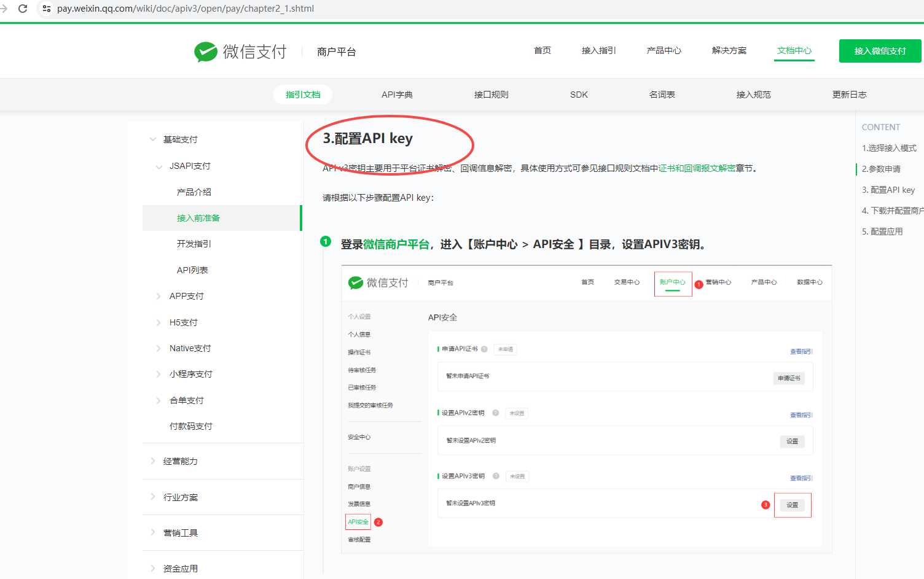The width and height of the screenshot is (924, 579).
Task: Jump to 5. 配置应用 in CONTENT
Action: [x=882, y=231]
